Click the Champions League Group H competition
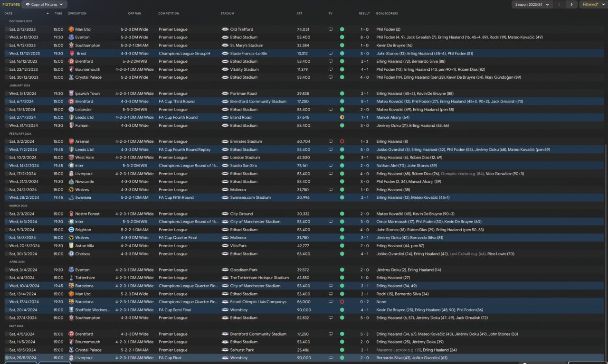The image size is (608, 364). click(x=184, y=54)
